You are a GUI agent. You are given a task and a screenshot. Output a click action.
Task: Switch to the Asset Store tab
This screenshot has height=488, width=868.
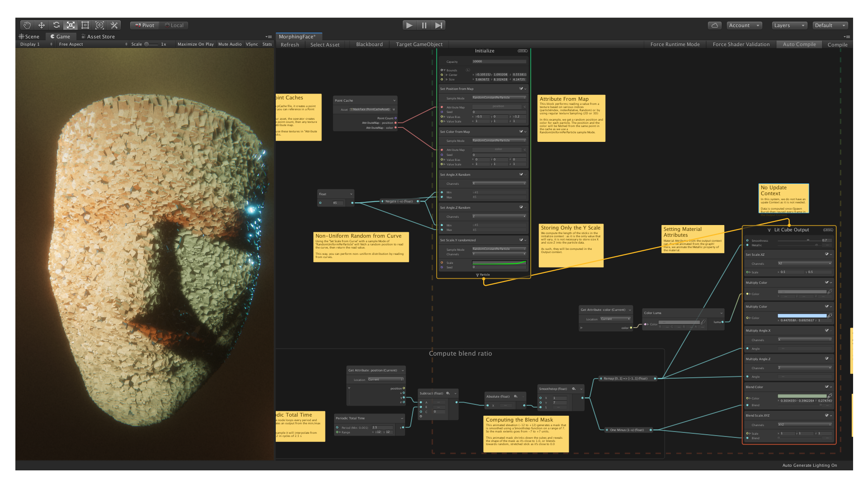(x=98, y=37)
